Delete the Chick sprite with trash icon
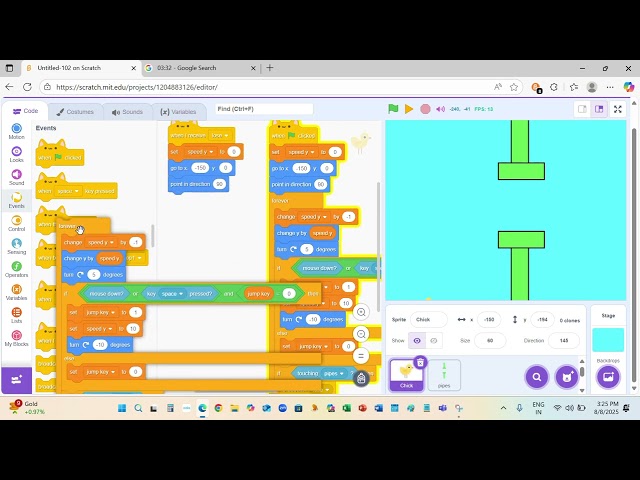Screen dimensions: 640x480 (420, 362)
